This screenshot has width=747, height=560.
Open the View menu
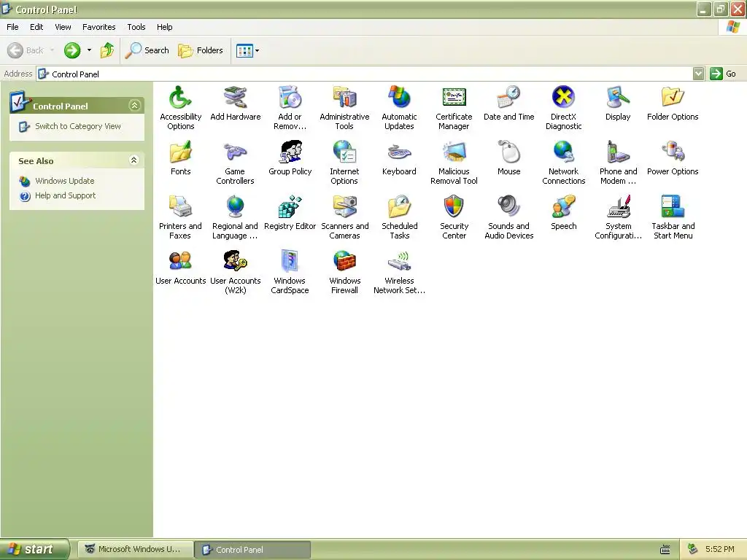click(63, 27)
